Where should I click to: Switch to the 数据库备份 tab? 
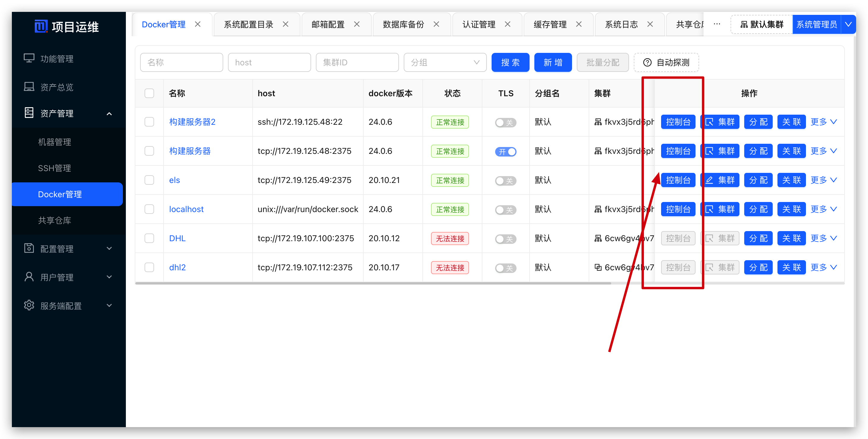[x=403, y=24]
